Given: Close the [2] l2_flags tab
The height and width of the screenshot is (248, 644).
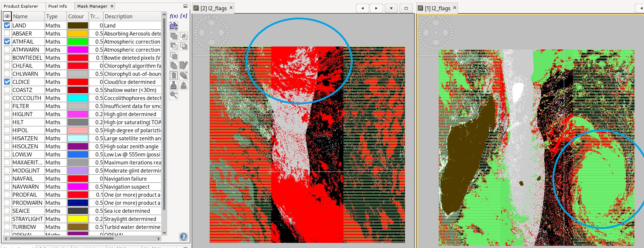Looking at the screenshot, I should click(231, 8).
